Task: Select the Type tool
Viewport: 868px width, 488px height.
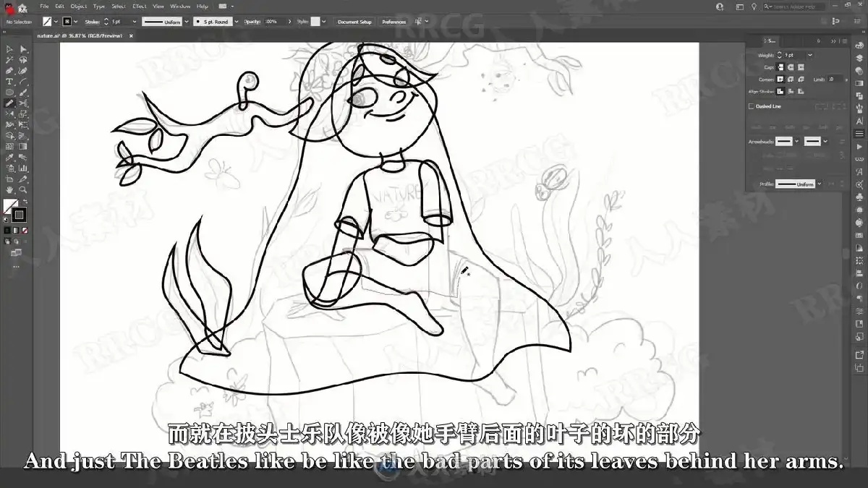Action: [9, 82]
